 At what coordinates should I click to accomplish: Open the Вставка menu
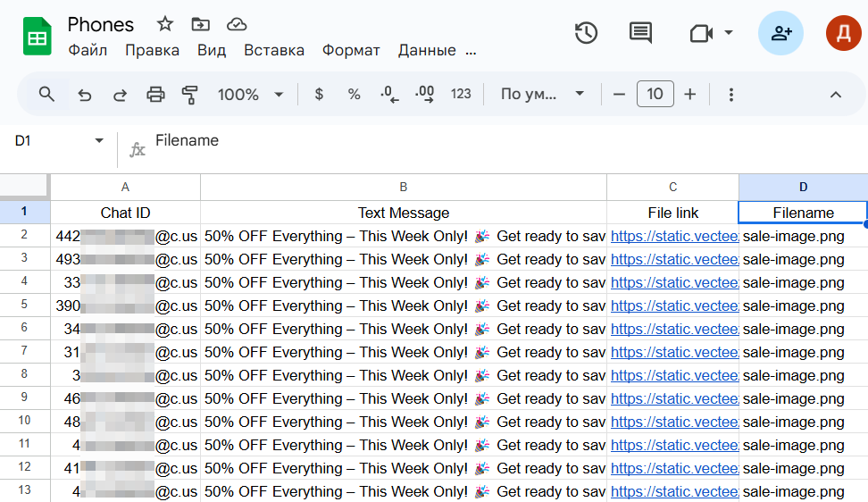pos(273,50)
